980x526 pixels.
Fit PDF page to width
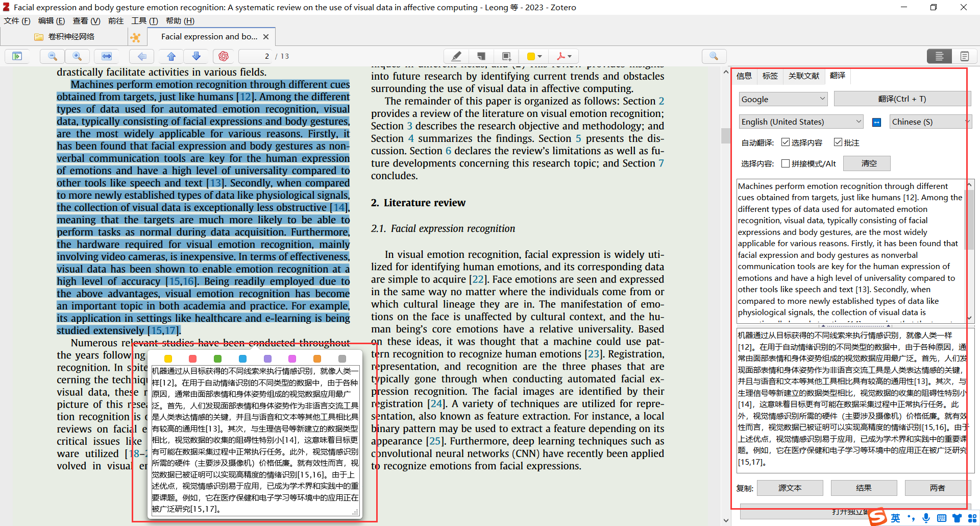point(107,56)
